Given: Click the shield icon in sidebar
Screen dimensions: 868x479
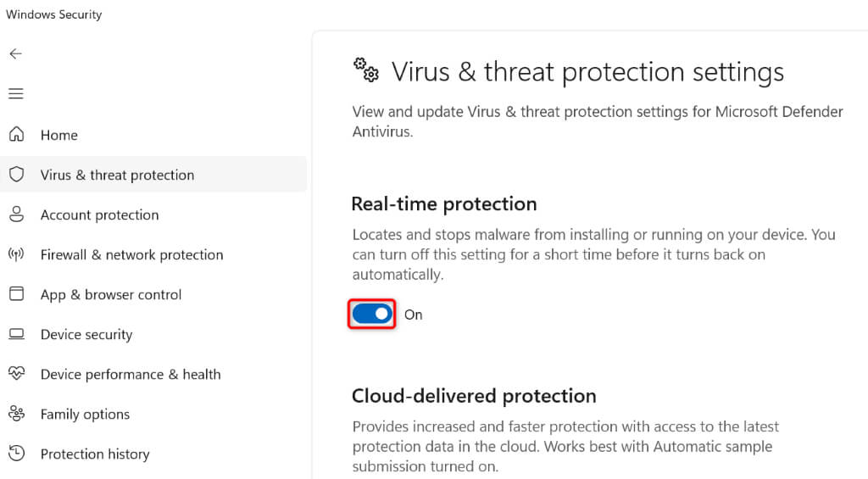Looking at the screenshot, I should click(x=16, y=175).
